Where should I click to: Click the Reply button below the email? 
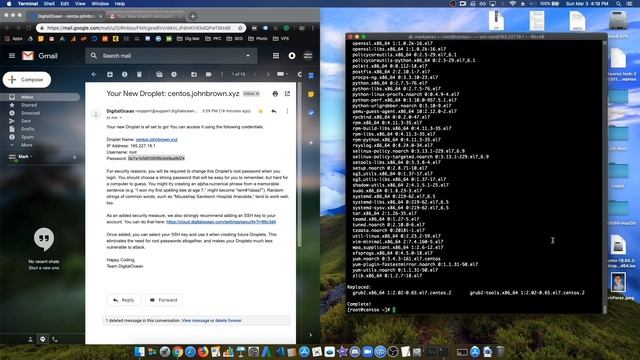[x=123, y=300]
